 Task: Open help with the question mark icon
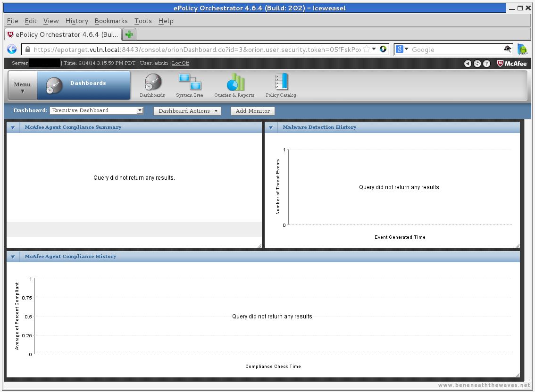point(487,64)
